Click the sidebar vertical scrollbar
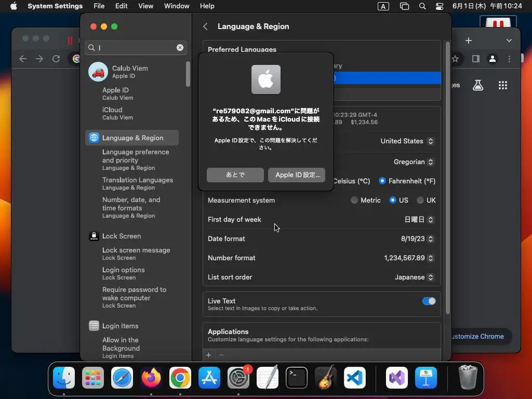532x399 pixels. 188,74
